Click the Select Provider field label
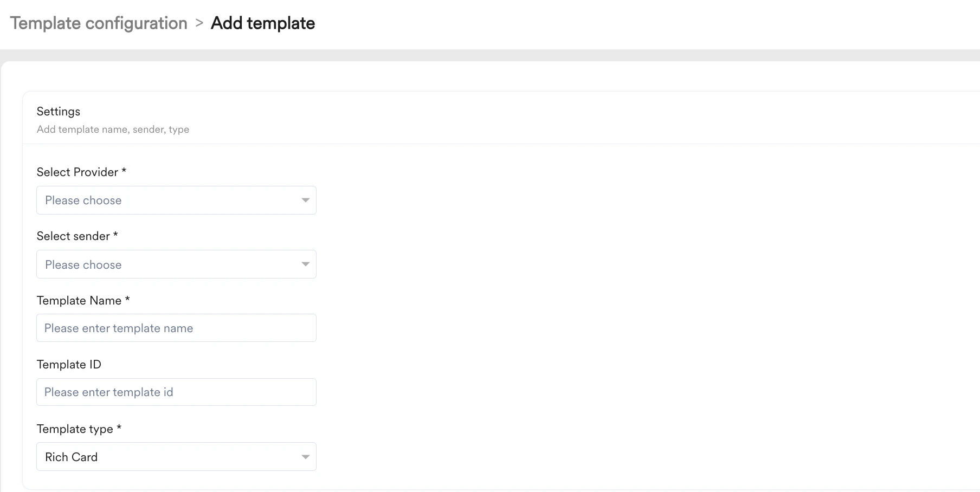This screenshot has width=980, height=492. click(x=78, y=172)
